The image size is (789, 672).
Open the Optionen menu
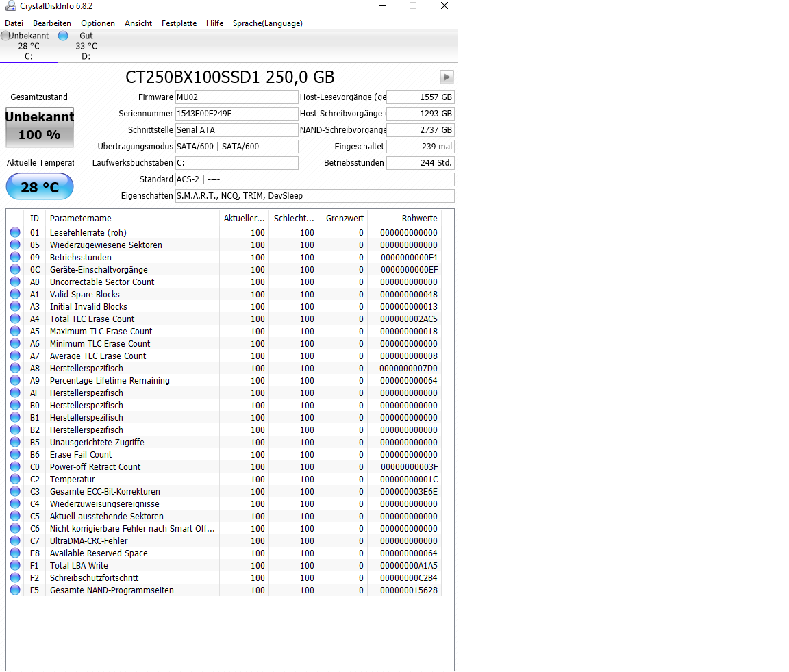coord(98,23)
